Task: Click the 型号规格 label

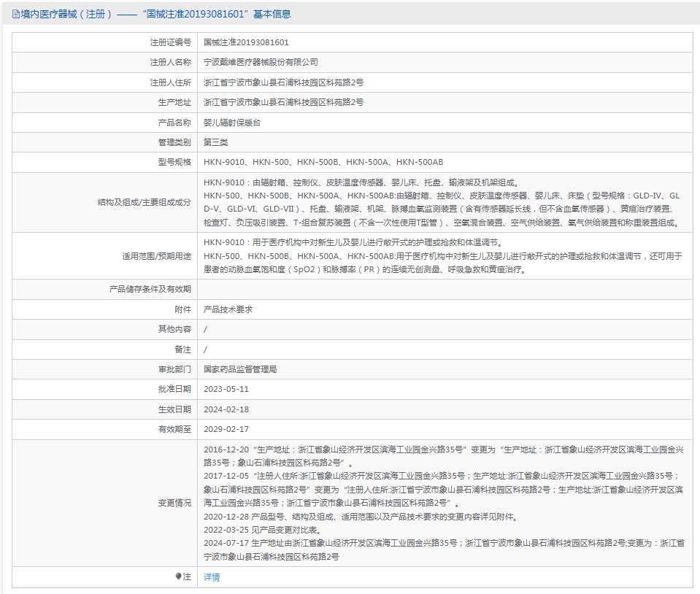Action: [174, 163]
